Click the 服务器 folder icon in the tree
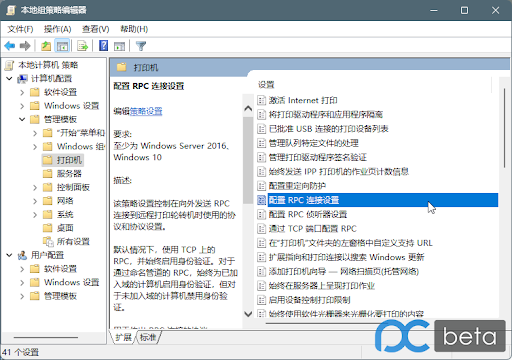The height and width of the screenshot is (360, 512). tap(48, 174)
